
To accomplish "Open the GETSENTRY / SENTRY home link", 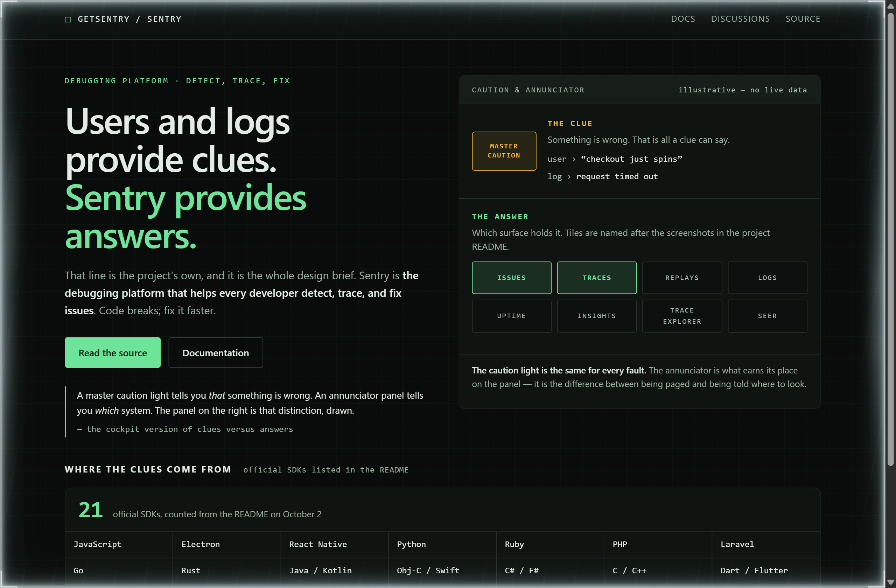I will tap(123, 19).
